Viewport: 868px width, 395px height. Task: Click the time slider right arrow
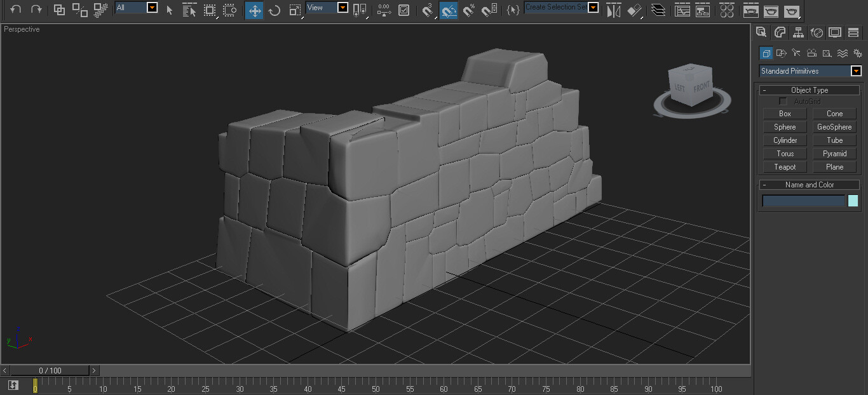pos(94,370)
